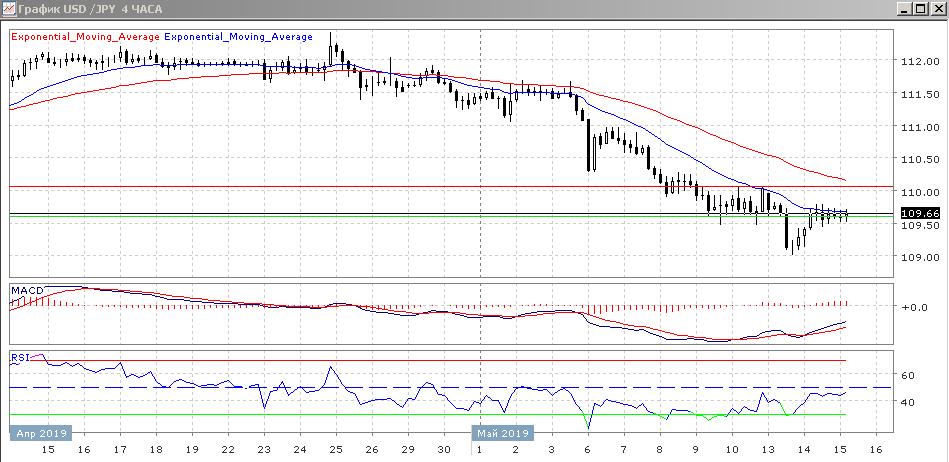
Task: Select the blue Exponential_Moving_Average legend label
Action: tap(238, 37)
